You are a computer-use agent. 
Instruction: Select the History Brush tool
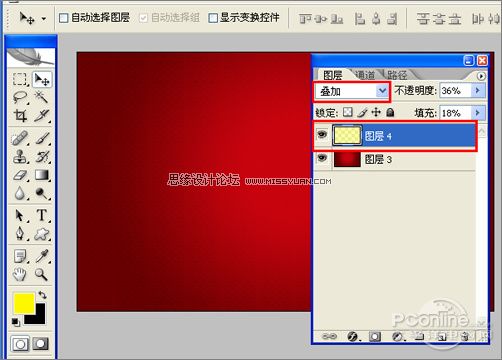(42, 156)
